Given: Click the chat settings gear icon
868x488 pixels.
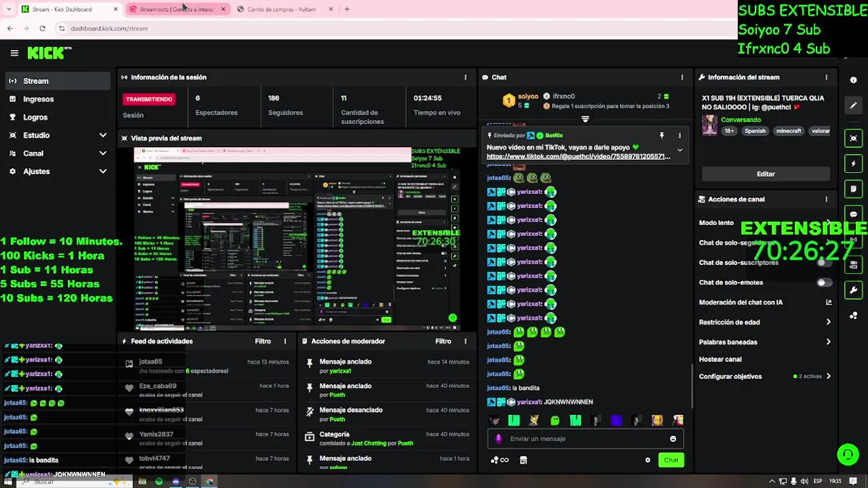Looking at the screenshot, I should tap(648, 460).
